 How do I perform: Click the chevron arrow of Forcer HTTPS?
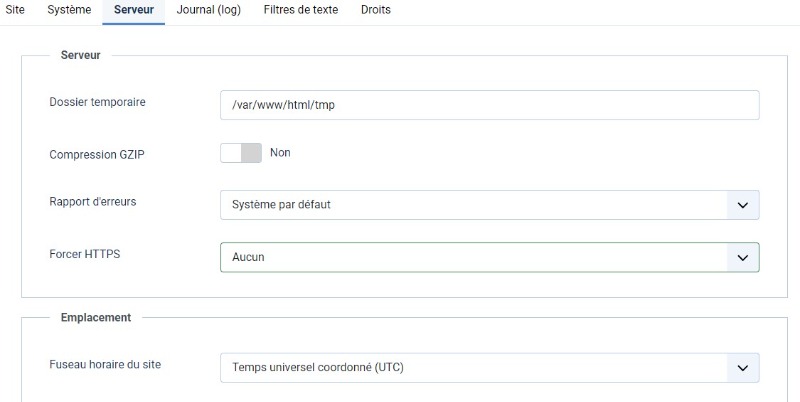[x=743, y=258]
